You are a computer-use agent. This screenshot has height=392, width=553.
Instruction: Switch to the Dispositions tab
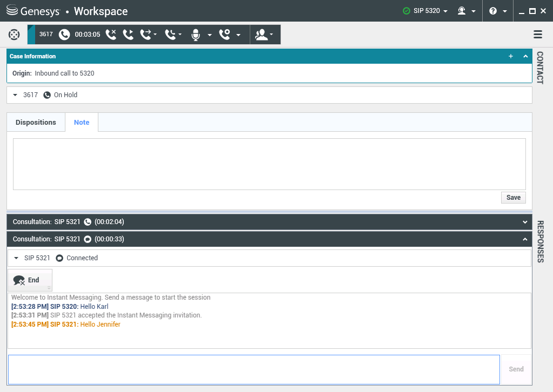tap(36, 123)
